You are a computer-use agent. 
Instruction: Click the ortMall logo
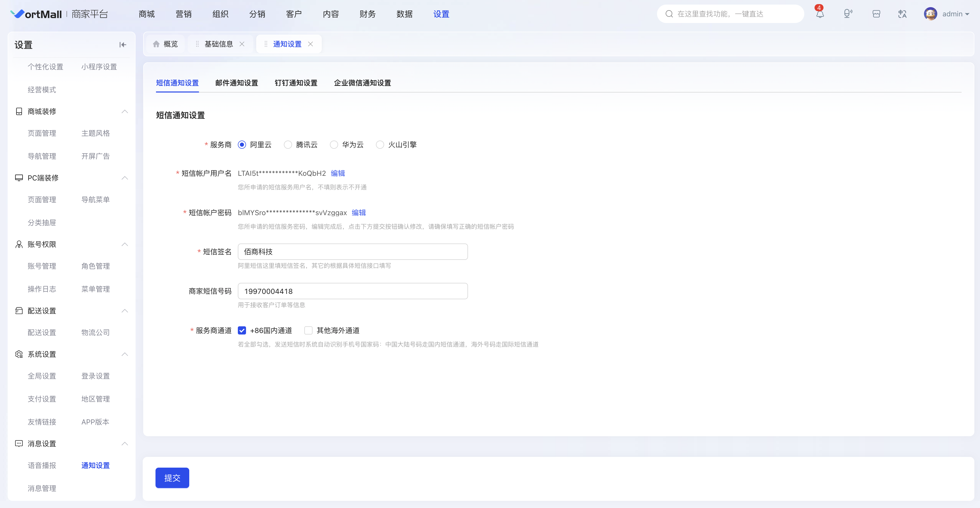tap(36, 14)
